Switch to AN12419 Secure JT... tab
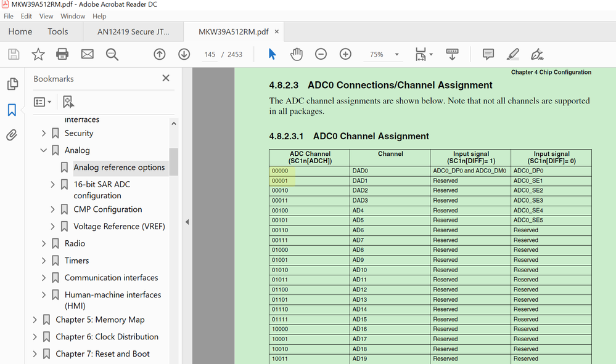Image resolution: width=616 pixels, height=364 pixels. coord(133,32)
